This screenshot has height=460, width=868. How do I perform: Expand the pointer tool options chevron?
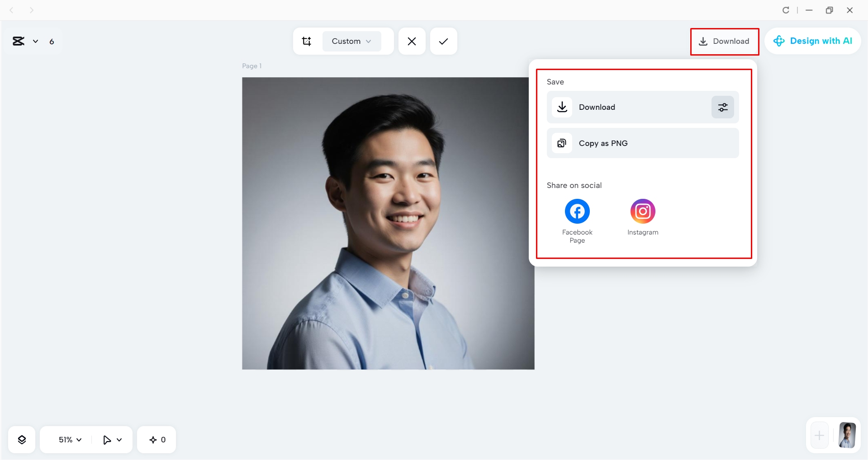tap(119, 440)
